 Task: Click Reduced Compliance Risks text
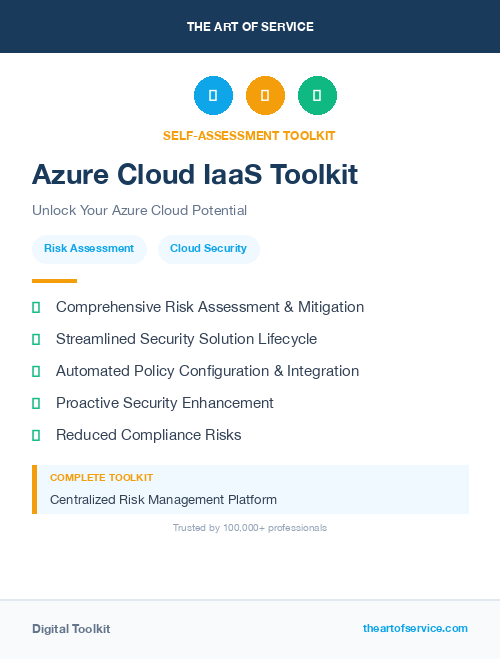click(x=148, y=435)
